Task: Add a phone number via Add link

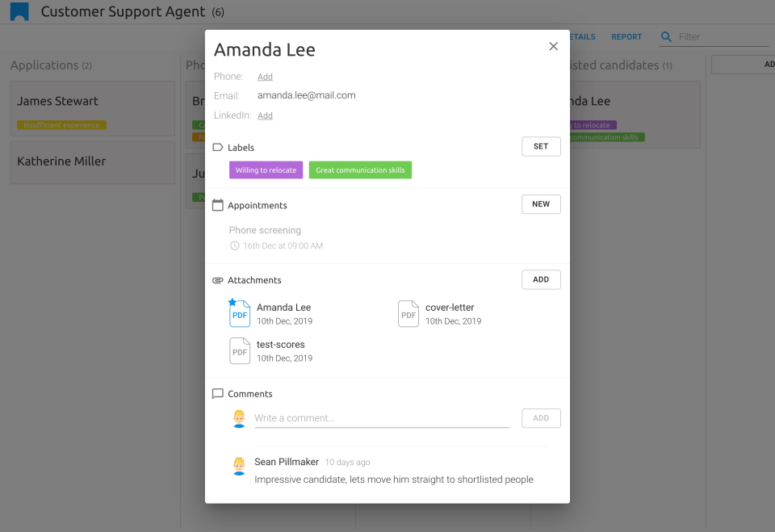Action: click(265, 77)
